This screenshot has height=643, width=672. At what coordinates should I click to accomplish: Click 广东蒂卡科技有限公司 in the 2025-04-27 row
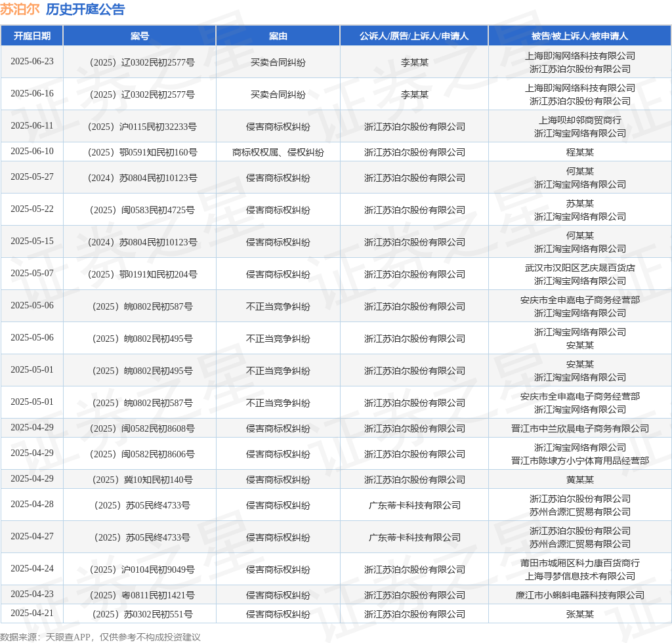click(415, 537)
